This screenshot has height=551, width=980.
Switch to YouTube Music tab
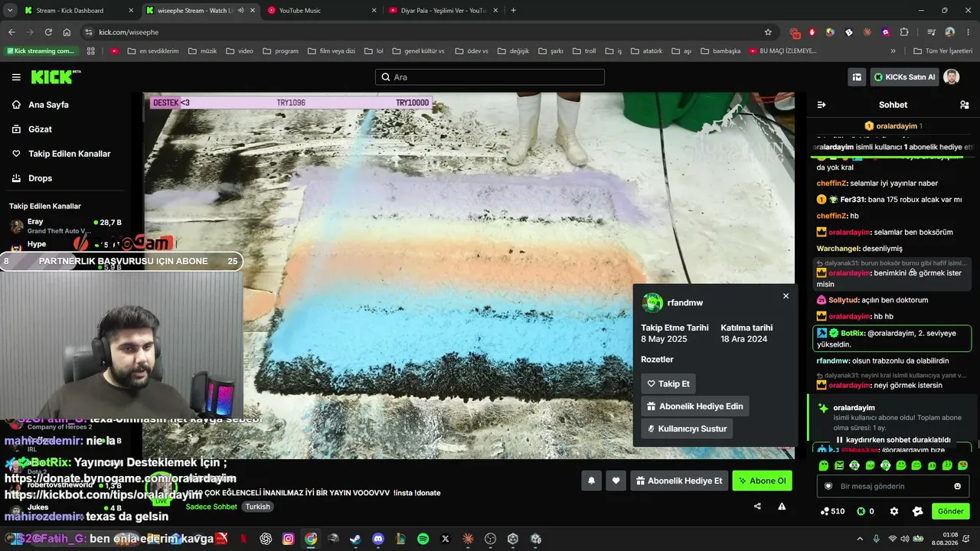[322, 11]
